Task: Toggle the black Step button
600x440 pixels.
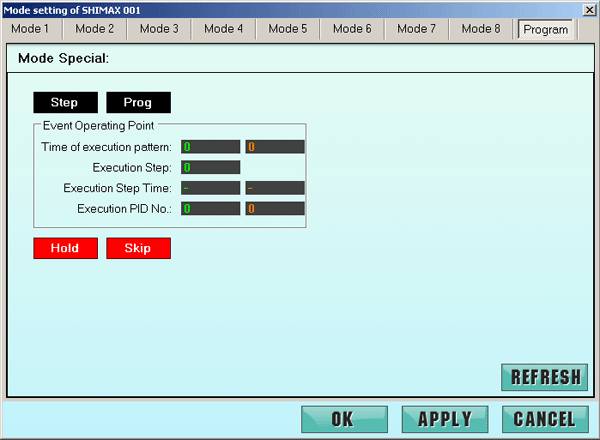Action: [x=64, y=103]
